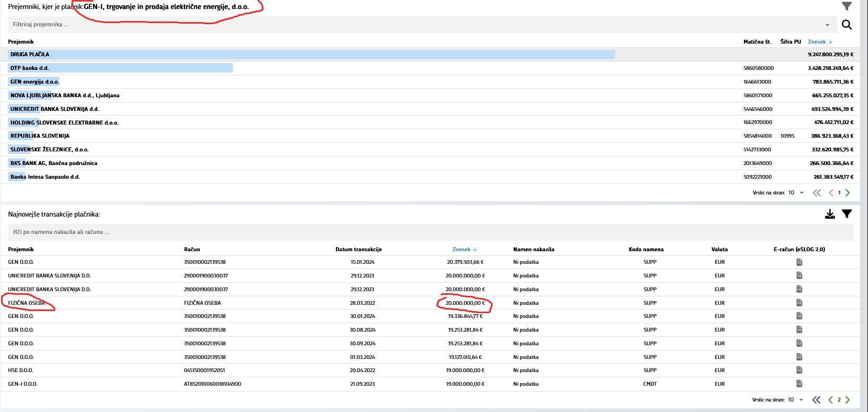868x412 pixels.
Task: Click the Datum transakcije column header
Action: (x=359, y=249)
